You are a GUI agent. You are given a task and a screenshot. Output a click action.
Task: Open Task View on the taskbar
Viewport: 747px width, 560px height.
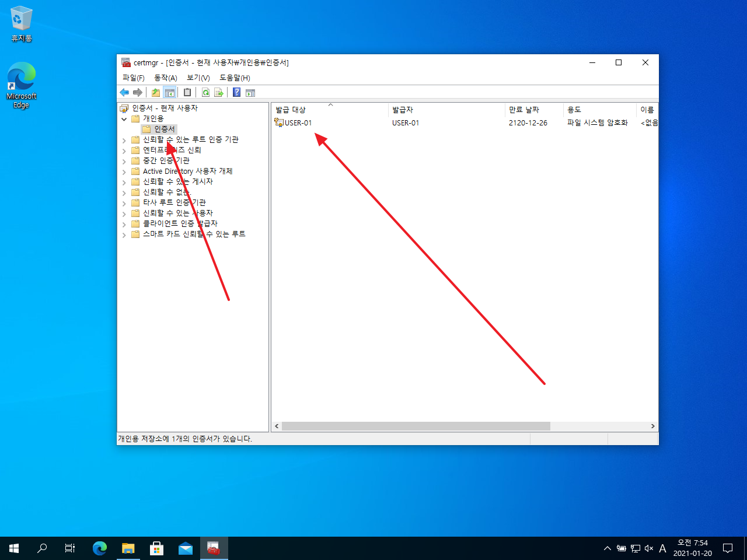click(70, 548)
